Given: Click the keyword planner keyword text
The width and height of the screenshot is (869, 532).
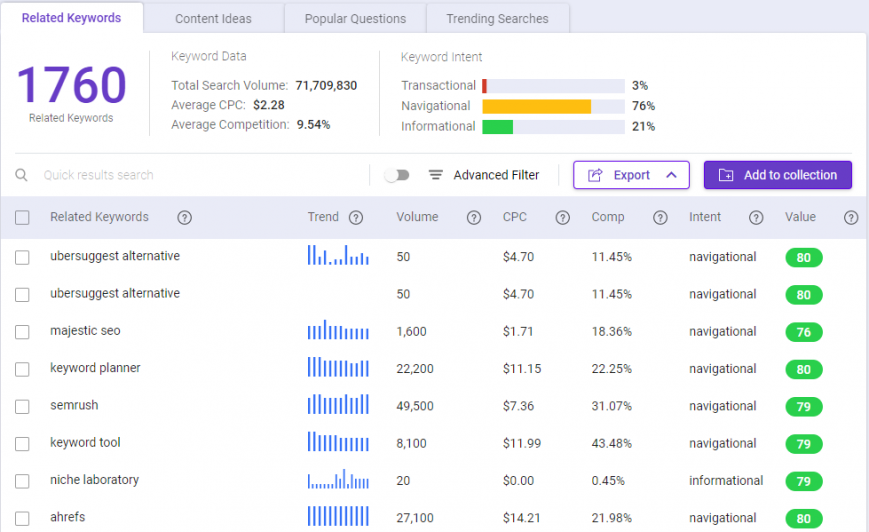Looking at the screenshot, I should click(95, 368).
